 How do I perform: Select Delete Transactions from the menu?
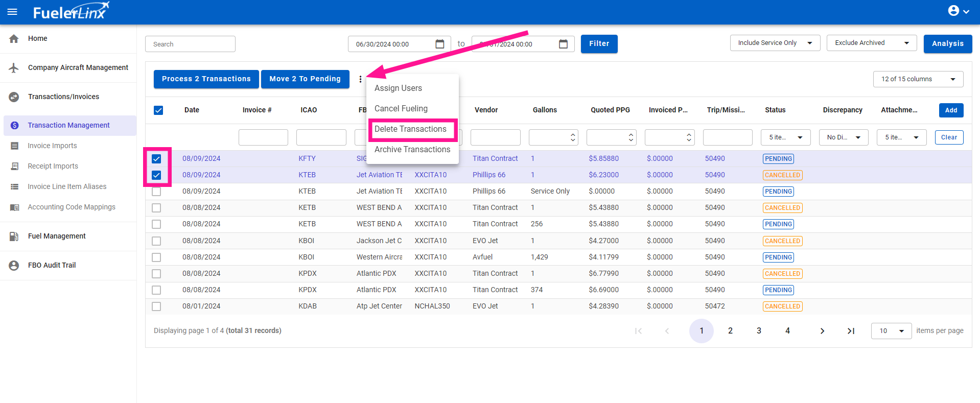pyautogui.click(x=410, y=129)
